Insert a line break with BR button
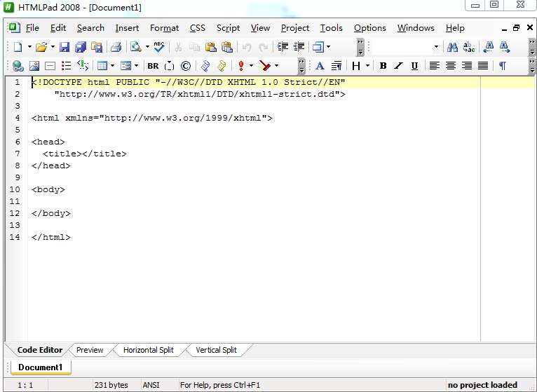This screenshot has width=537, height=392. 153,66
